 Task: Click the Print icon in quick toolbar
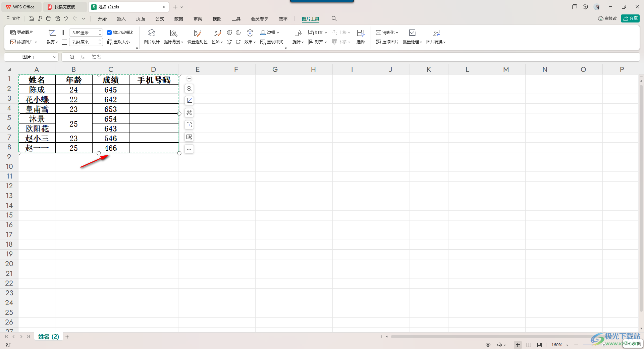tap(49, 18)
